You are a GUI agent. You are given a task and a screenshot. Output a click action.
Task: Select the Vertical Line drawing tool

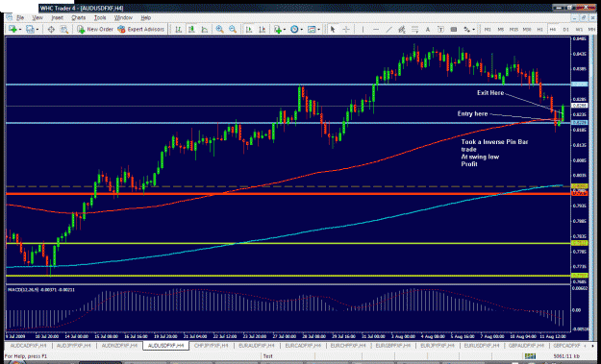pyautogui.click(x=363, y=29)
